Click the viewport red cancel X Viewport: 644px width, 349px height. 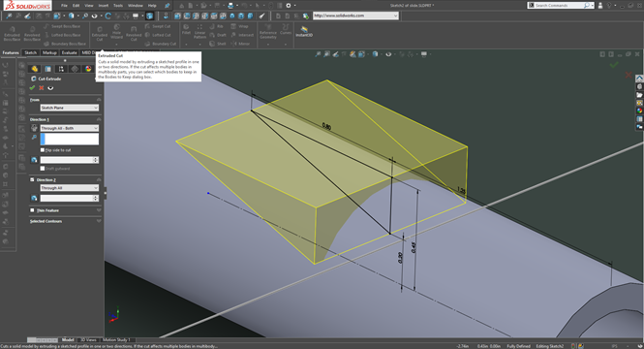628,75
